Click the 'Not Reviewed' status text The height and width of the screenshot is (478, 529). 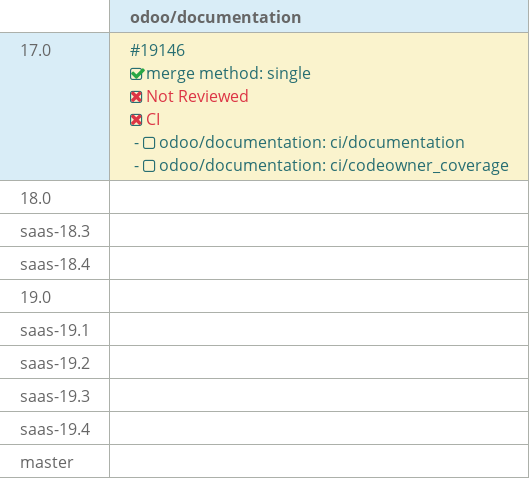(197, 96)
